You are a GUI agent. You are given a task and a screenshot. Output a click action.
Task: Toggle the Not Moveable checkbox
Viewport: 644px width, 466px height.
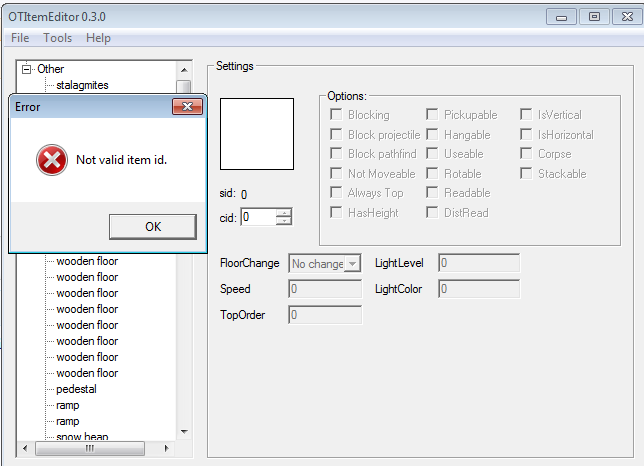click(336, 173)
